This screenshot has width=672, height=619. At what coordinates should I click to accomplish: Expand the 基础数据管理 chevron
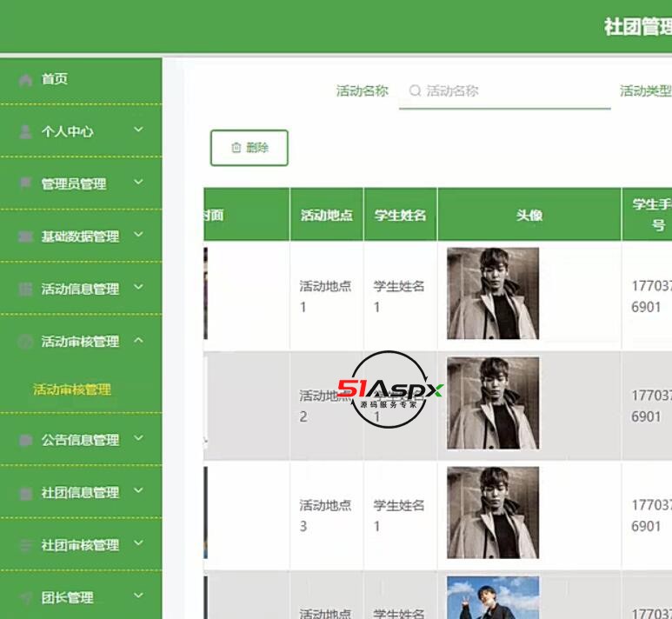tap(138, 234)
